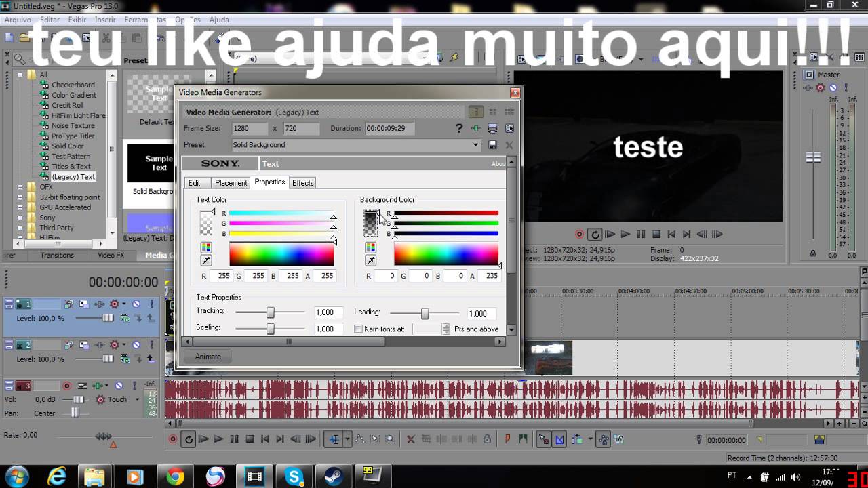The height and width of the screenshot is (488, 868).
Task: Open the Arquivo menu
Action: (x=18, y=20)
